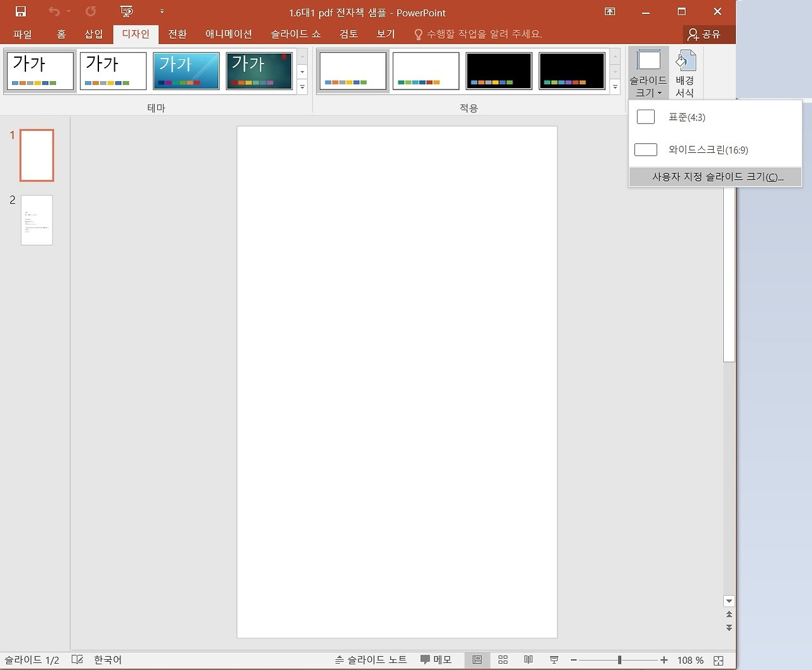Apply the second white theme thumbnail
Image resolution: width=812 pixels, height=670 pixels.
point(113,71)
